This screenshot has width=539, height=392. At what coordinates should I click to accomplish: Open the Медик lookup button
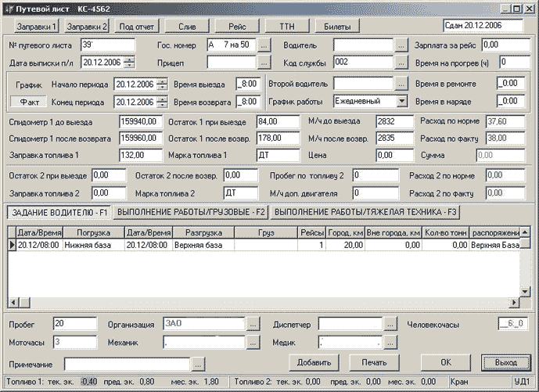pos(390,343)
